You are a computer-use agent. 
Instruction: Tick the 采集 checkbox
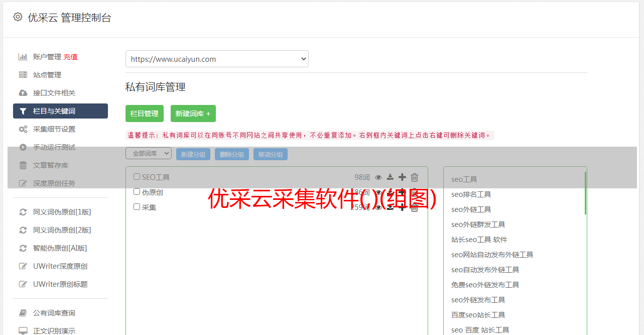point(137,207)
